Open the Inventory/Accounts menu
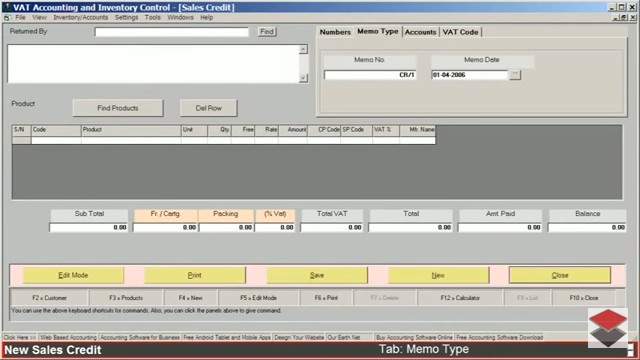This screenshot has width=640, height=360. pyautogui.click(x=81, y=18)
